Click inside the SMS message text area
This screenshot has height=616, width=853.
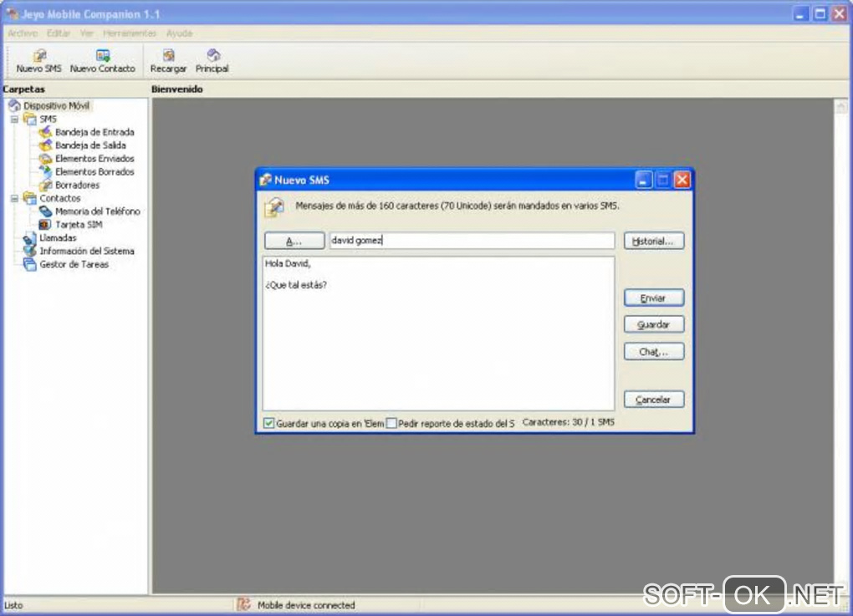438,333
